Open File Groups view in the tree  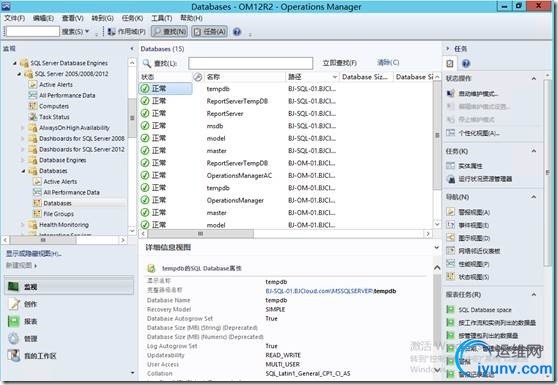tap(58, 214)
